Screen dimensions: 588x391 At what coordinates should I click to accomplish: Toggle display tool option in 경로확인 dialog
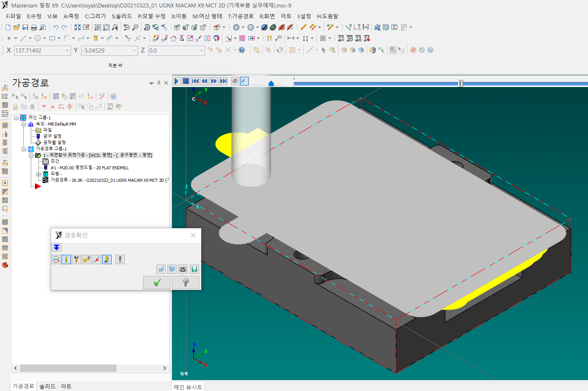(x=66, y=259)
